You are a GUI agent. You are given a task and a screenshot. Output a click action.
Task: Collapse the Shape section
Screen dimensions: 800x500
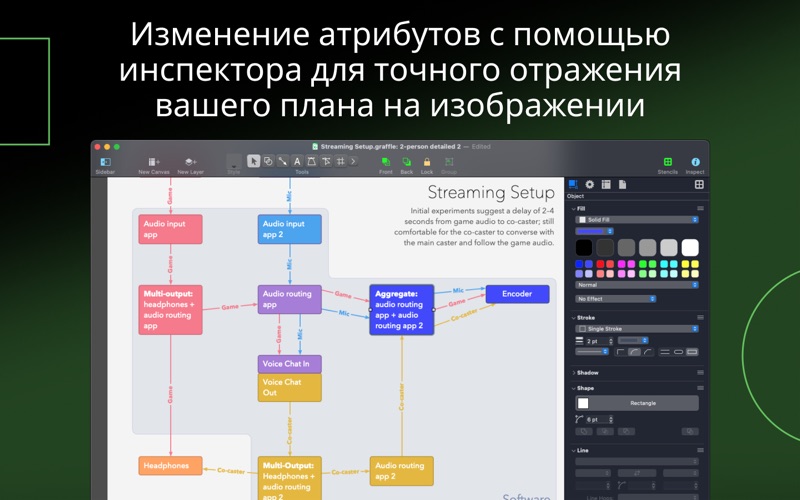[573, 388]
